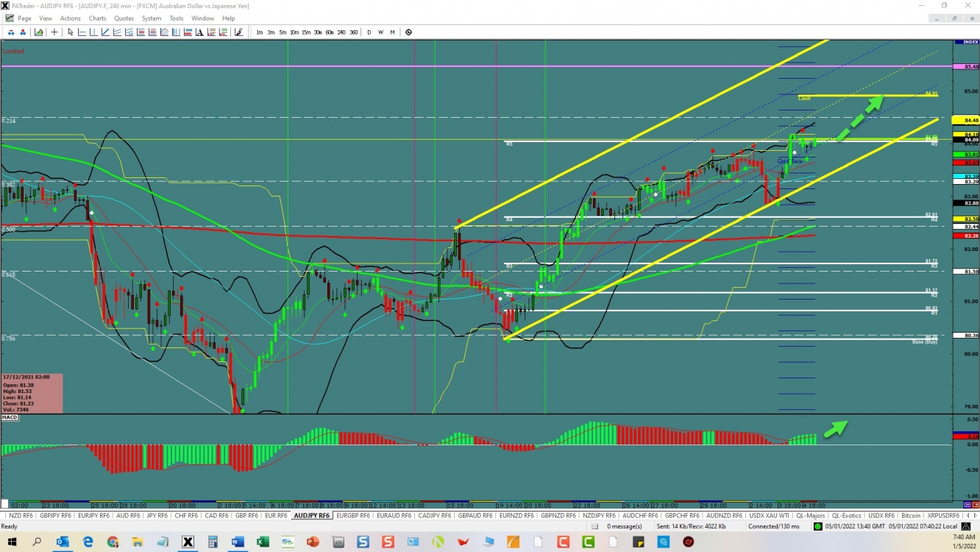This screenshot has width=980, height=552.
Task: Switch to the Bitcoin tab
Action: pos(911,516)
